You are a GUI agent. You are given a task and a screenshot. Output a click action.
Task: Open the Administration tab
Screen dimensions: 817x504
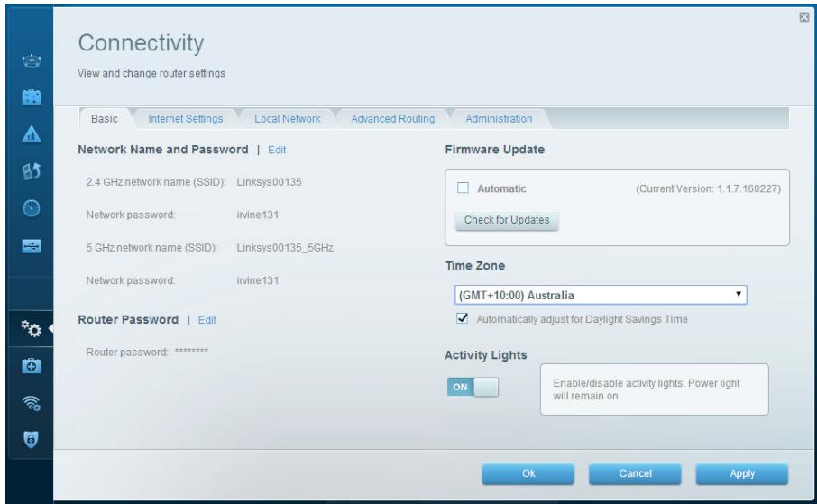(x=499, y=118)
